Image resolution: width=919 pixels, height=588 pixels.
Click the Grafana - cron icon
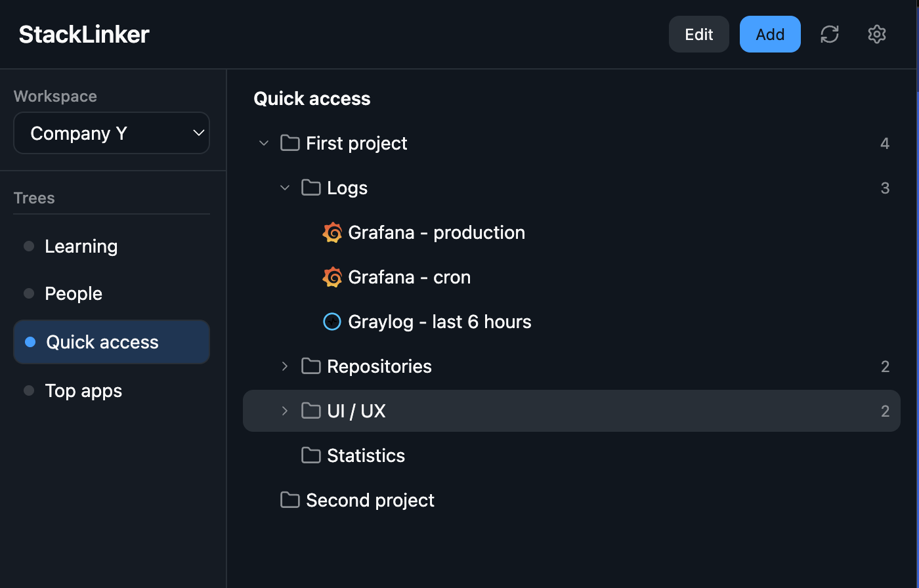[332, 277]
